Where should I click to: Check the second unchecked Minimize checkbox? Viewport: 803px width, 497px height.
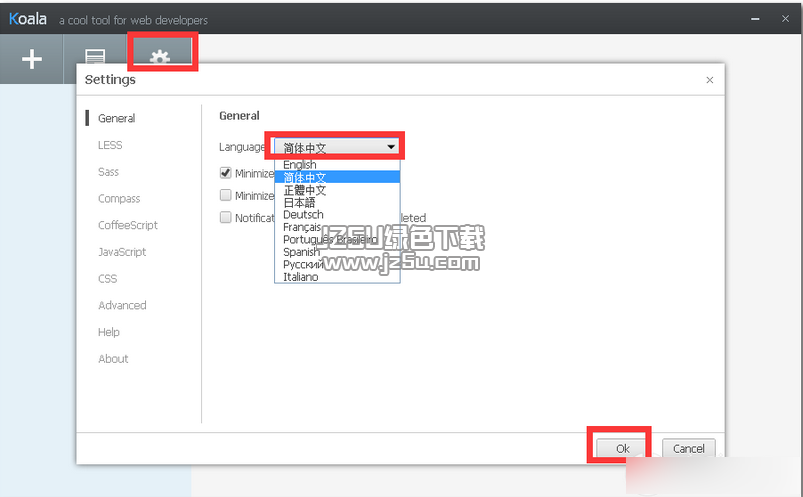click(225, 195)
